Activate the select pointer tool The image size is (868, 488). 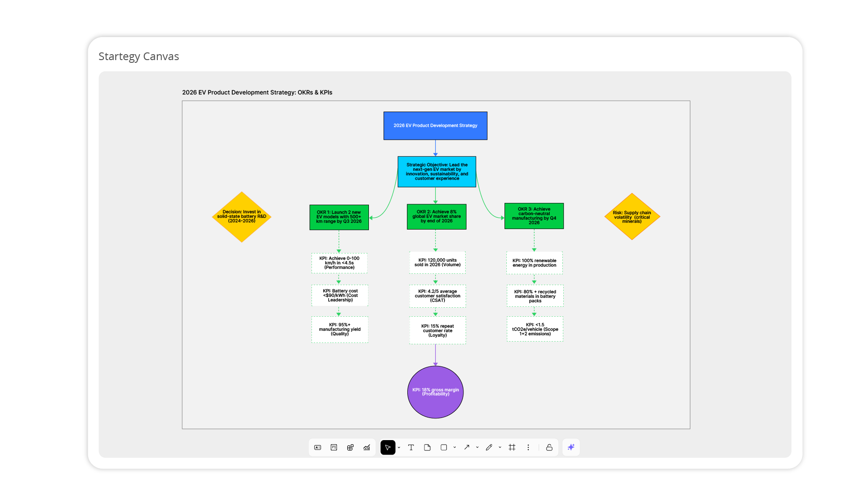[387, 447]
